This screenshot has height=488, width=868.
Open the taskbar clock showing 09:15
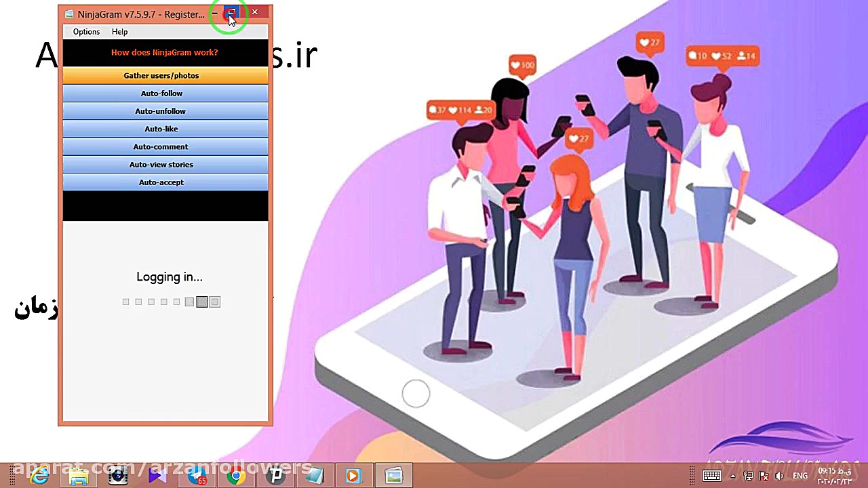coord(834,476)
